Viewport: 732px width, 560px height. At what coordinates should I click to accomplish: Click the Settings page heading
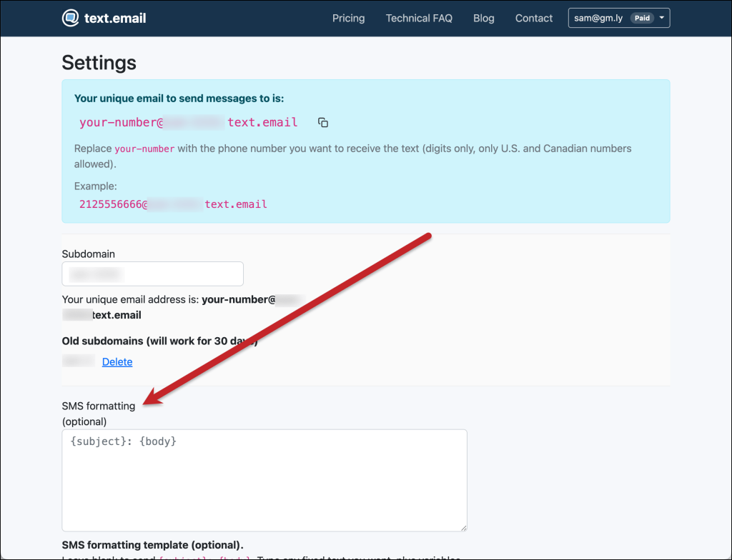tap(99, 62)
